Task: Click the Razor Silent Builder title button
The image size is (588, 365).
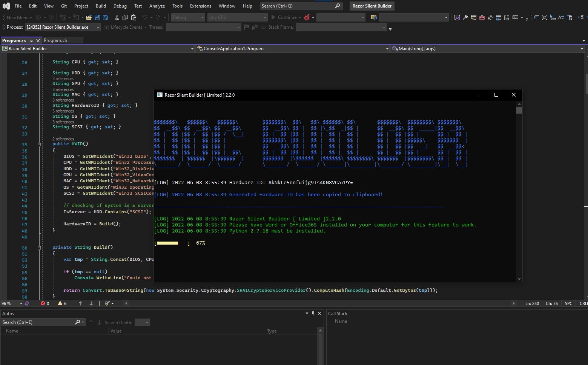Action: tap(372, 6)
